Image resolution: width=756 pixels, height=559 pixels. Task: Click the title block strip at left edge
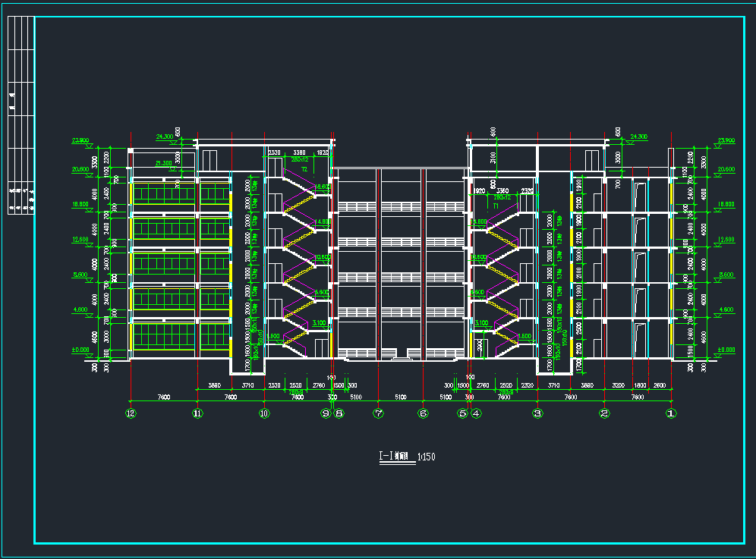point(20,114)
